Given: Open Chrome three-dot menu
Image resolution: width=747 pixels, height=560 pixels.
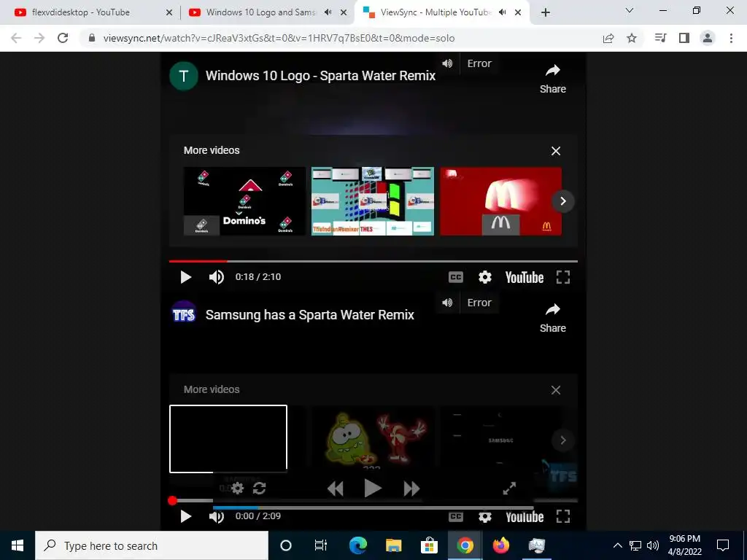Looking at the screenshot, I should pos(731,38).
